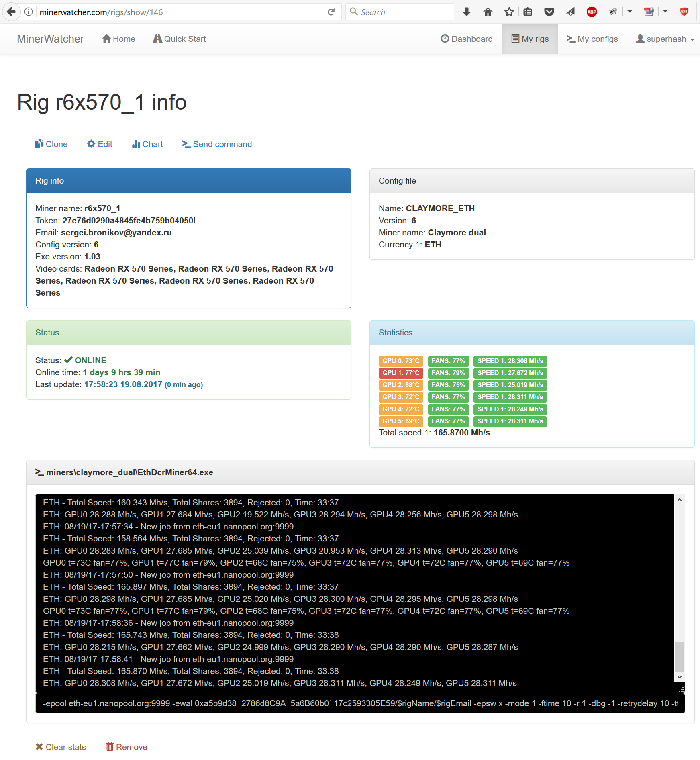The image size is (700, 760).
Task: Click the GPU 2: 68°C badge
Action: click(x=401, y=385)
